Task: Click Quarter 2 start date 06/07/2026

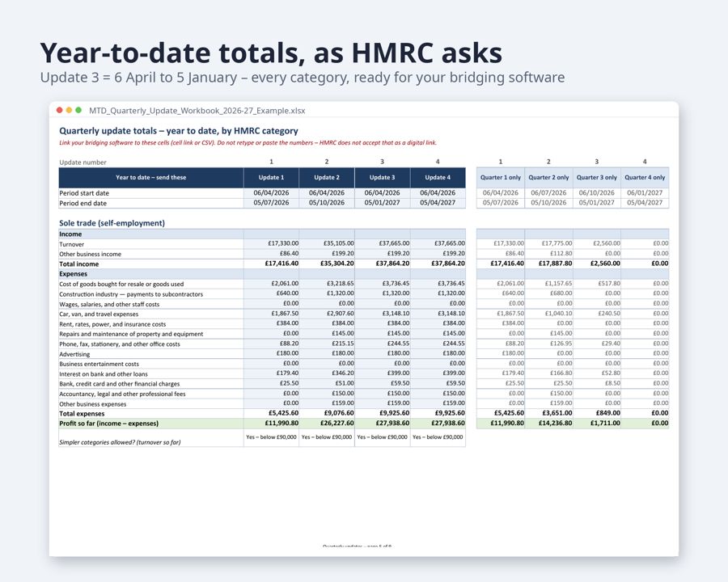Action: tap(548, 192)
